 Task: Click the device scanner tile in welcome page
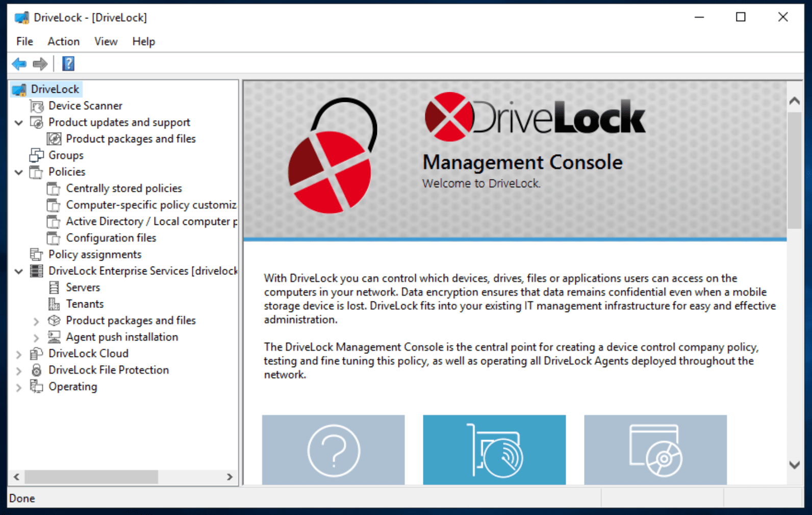(x=494, y=450)
